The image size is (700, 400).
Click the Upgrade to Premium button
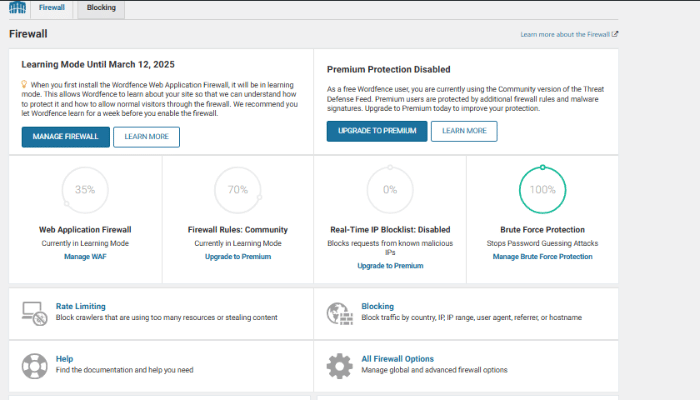(377, 131)
